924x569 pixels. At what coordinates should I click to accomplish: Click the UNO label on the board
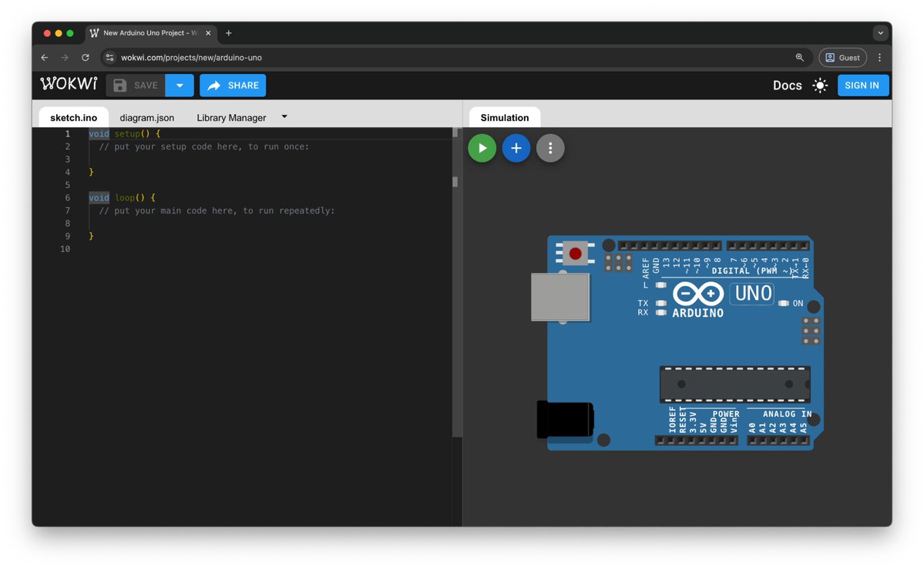752,293
